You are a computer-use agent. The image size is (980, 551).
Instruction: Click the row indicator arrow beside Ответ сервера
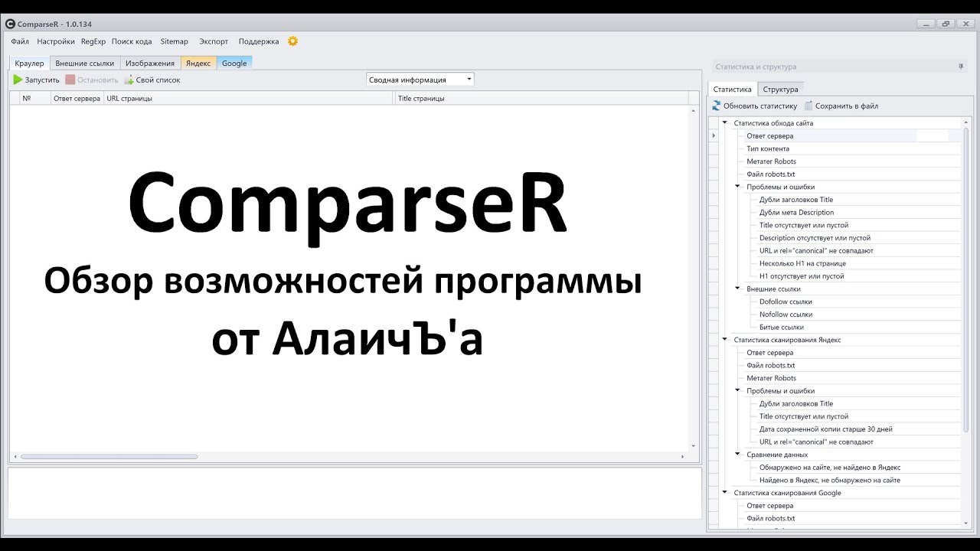(714, 136)
